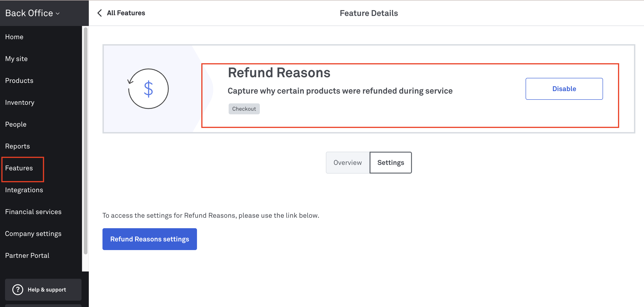The width and height of the screenshot is (644, 307).
Task: Expand the Back Office dropdown
Action: pos(33,13)
